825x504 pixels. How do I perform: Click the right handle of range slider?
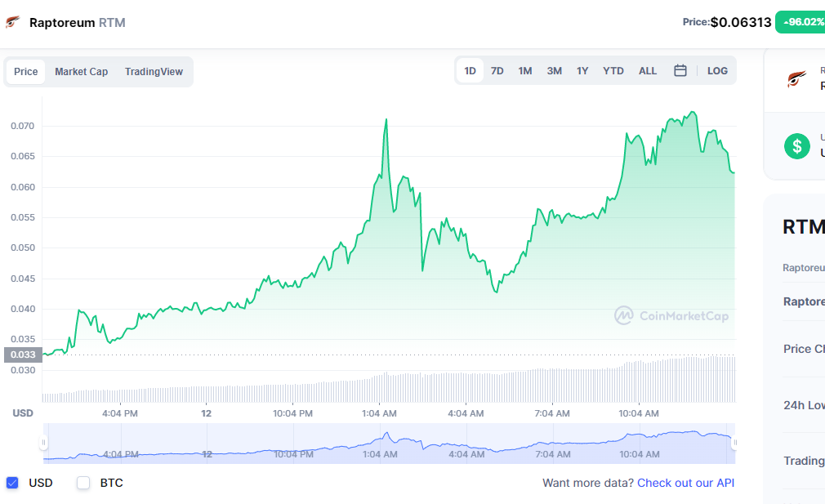click(x=734, y=443)
